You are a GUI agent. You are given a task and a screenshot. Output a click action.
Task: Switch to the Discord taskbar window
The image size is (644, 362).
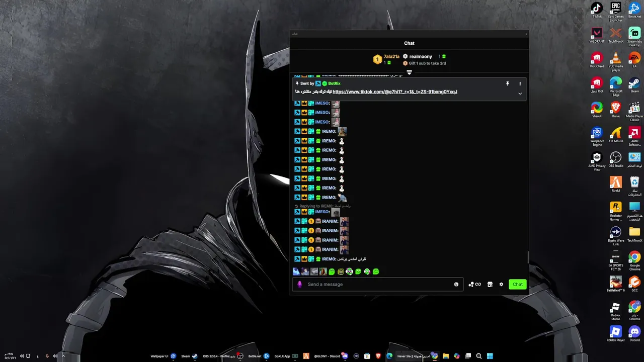coord(331,356)
